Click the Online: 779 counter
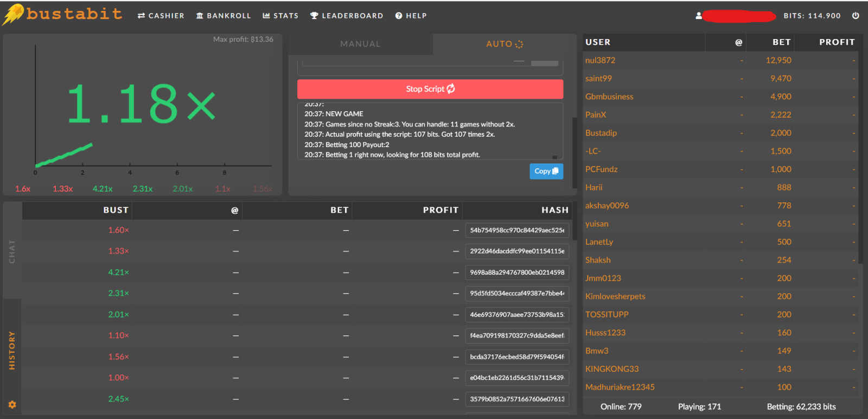 621,407
